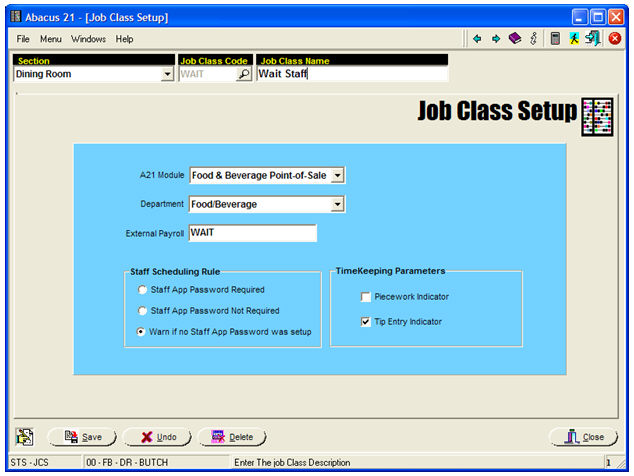Click the info icon in the toolbar
Viewport: 634px width, 476px height.
click(x=534, y=39)
